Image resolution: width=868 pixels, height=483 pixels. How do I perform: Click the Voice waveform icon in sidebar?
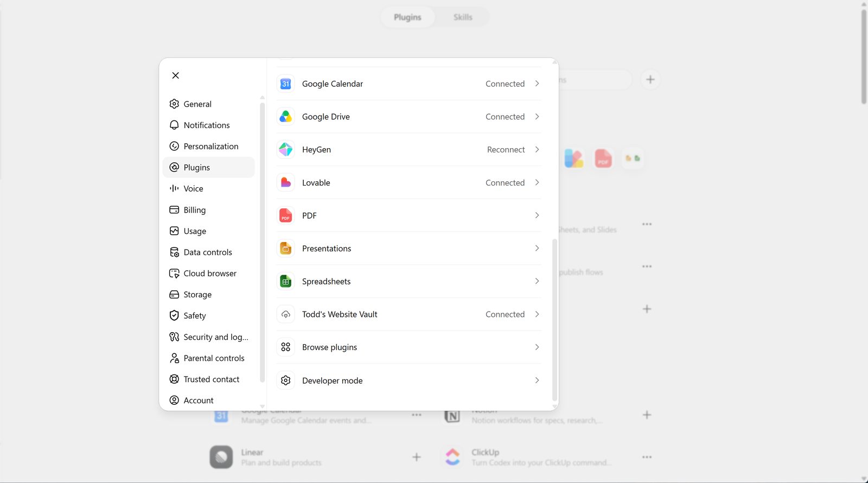[x=174, y=188]
